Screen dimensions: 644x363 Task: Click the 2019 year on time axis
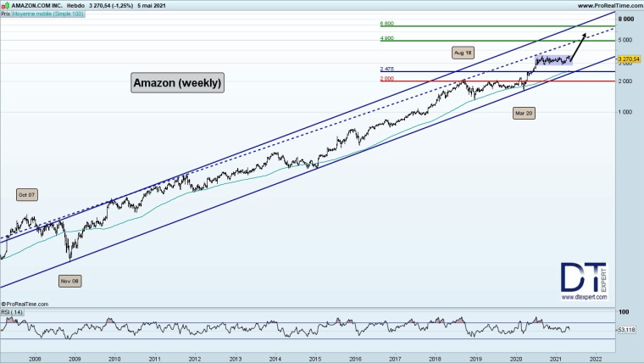[x=475, y=359]
